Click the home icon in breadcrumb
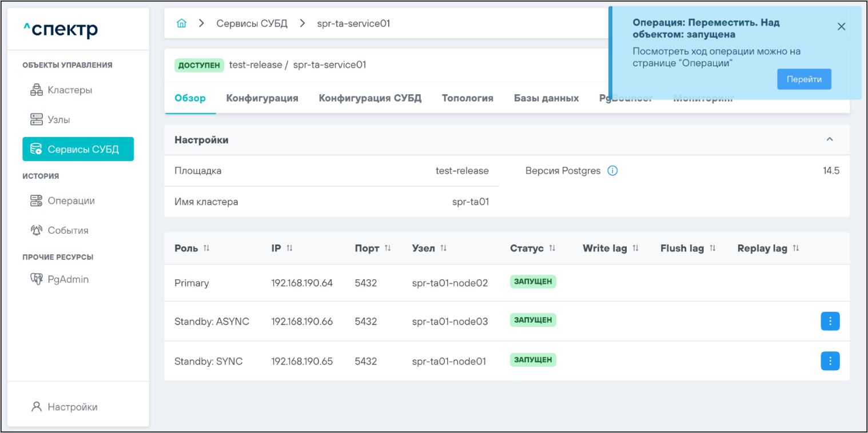 click(x=182, y=23)
